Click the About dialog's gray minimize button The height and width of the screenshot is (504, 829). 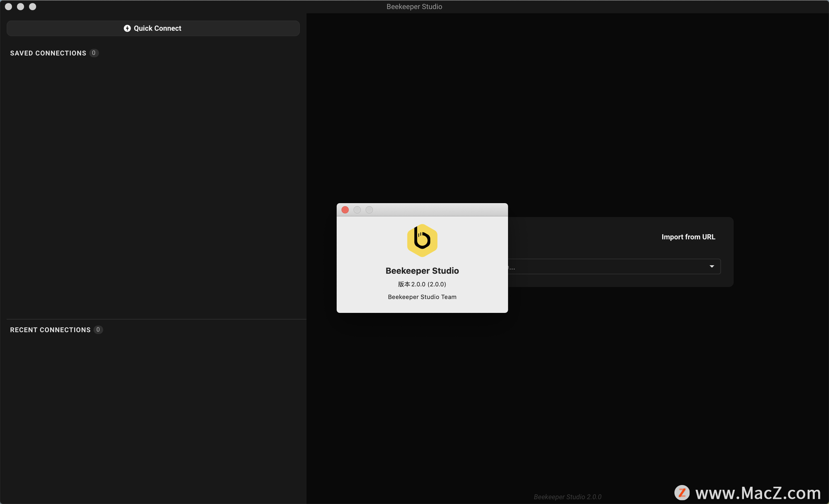point(357,210)
